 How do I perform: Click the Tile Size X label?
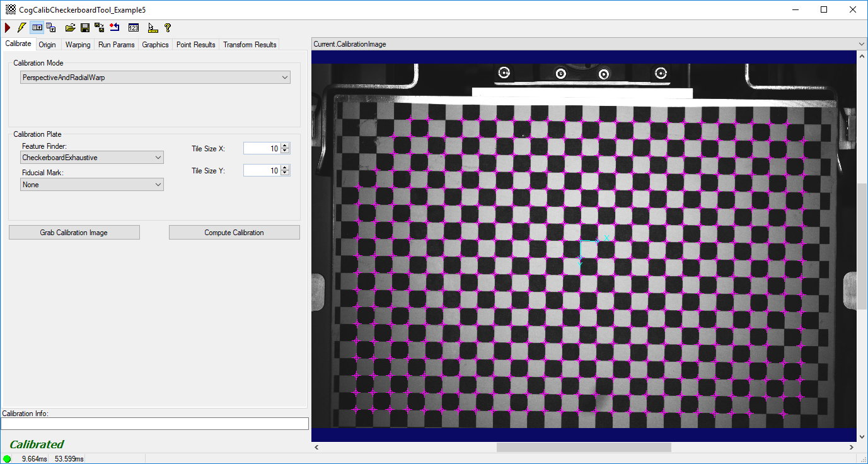tap(208, 149)
